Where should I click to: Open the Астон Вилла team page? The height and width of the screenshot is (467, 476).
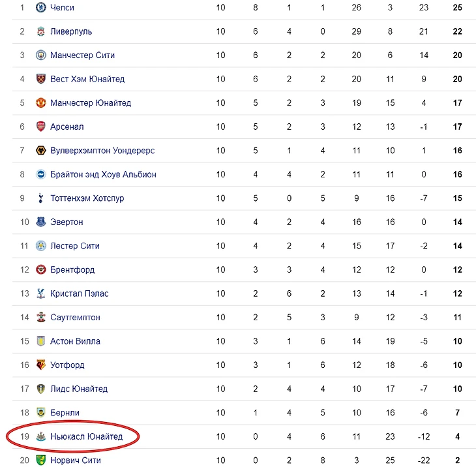(x=75, y=341)
